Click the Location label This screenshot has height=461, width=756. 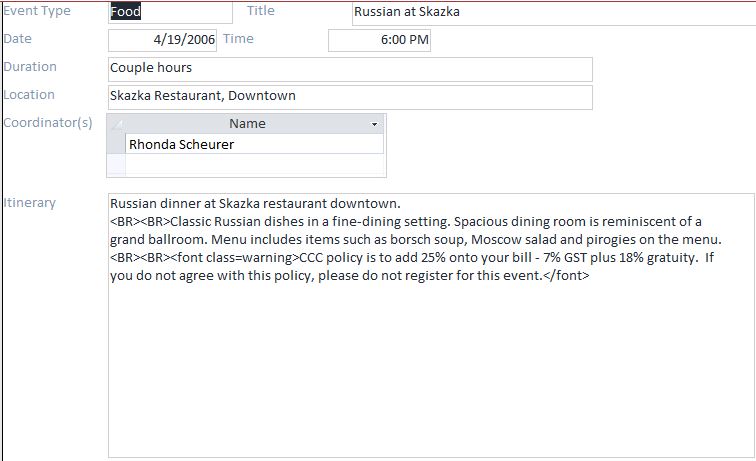pyautogui.click(x=30, y=95)
